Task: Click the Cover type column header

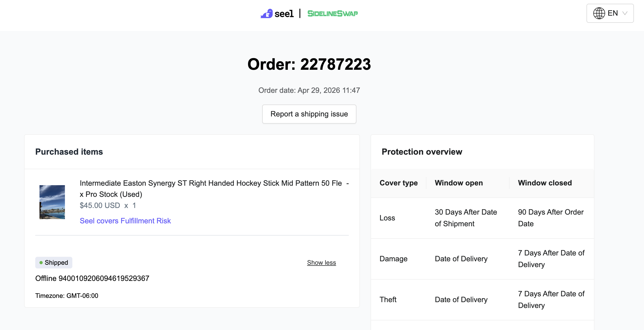Action: pyautogui.click(x=399, y=183)
